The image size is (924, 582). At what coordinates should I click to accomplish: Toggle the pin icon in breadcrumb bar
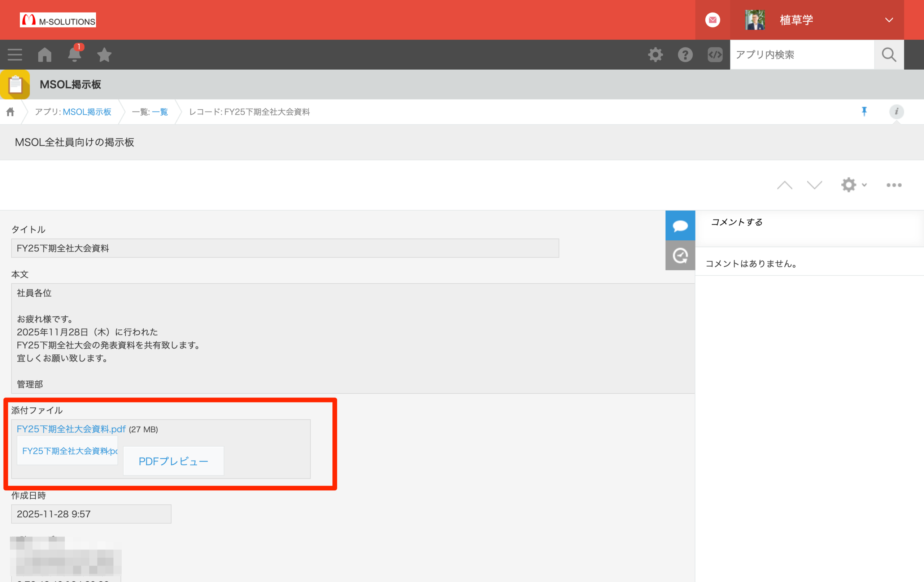point(864,111)
